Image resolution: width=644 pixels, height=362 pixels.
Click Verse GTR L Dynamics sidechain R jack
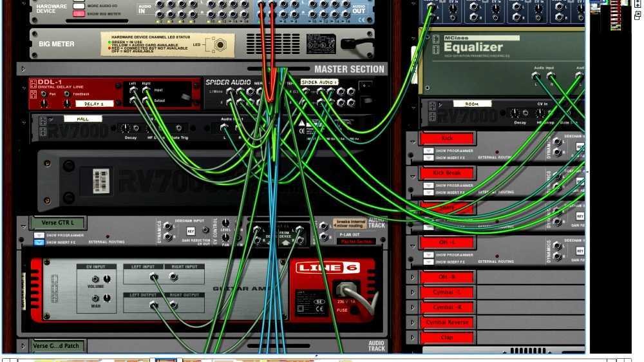(x=167, y=236)
